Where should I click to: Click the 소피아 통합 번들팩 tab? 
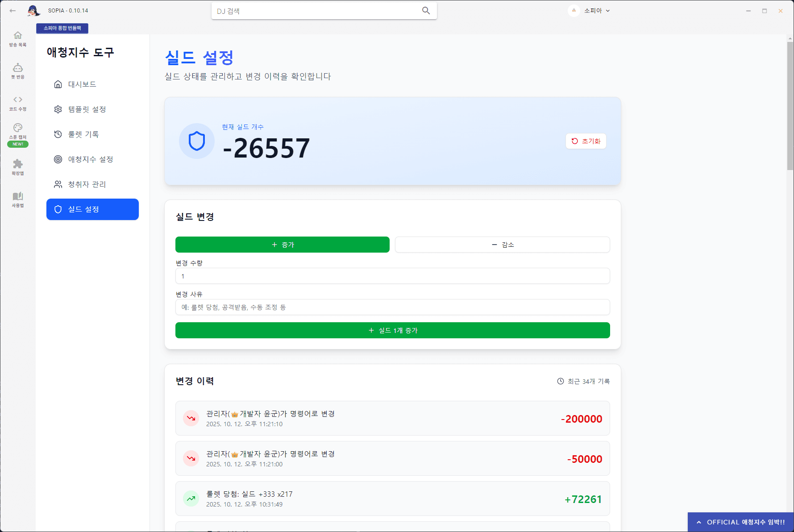(62, 28)
